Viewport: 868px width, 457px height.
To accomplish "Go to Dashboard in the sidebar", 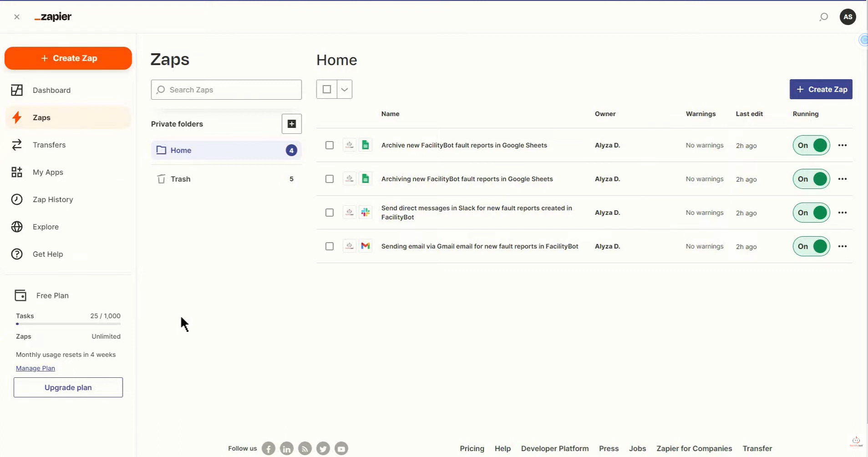I will click(x=68, y=90).
